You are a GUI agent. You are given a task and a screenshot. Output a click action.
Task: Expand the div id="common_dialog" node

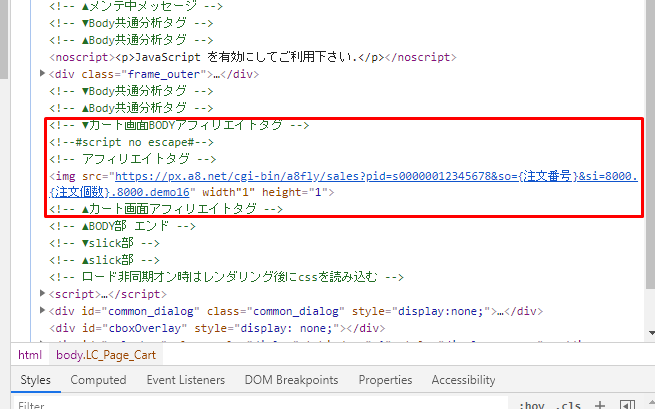coord(42,310)
